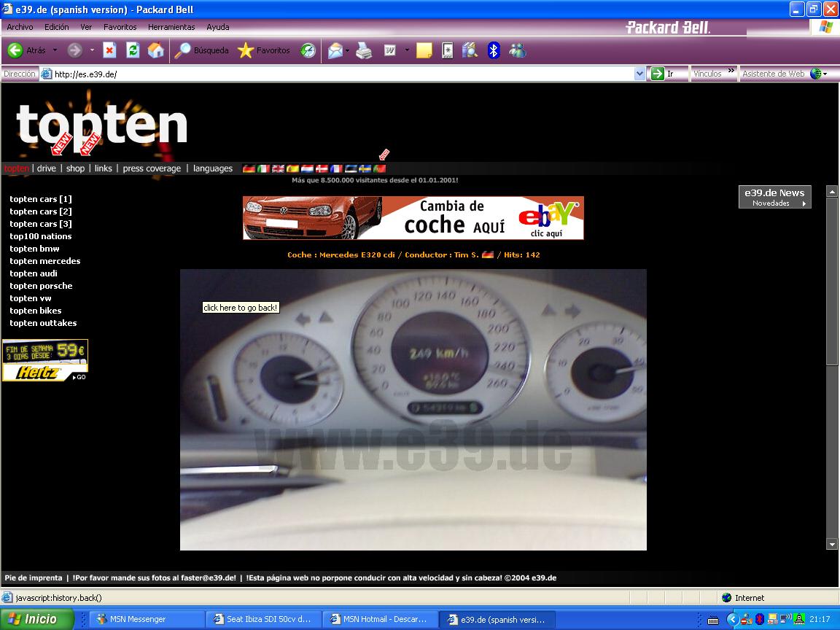Select Estonian flag language

[351, 168]
